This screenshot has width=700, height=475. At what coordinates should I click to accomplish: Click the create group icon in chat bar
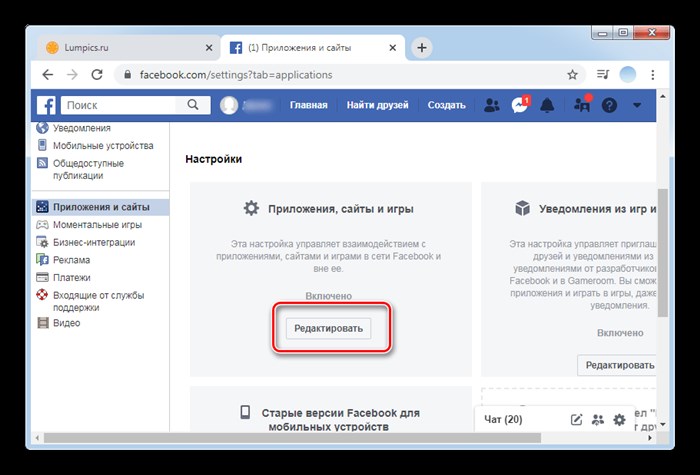[597, 420]
